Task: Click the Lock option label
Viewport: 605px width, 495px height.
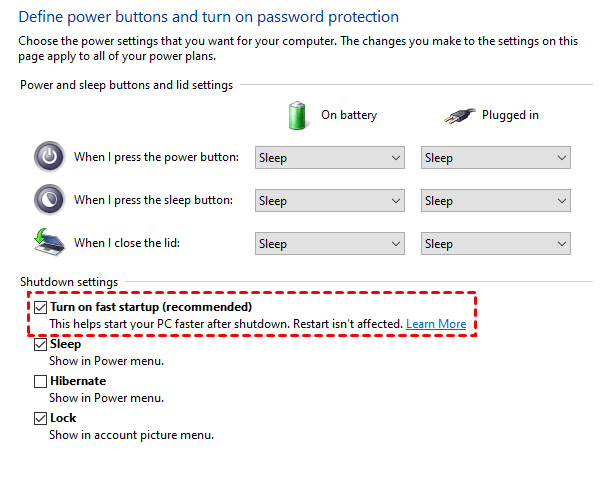Action: coord(63,418)
